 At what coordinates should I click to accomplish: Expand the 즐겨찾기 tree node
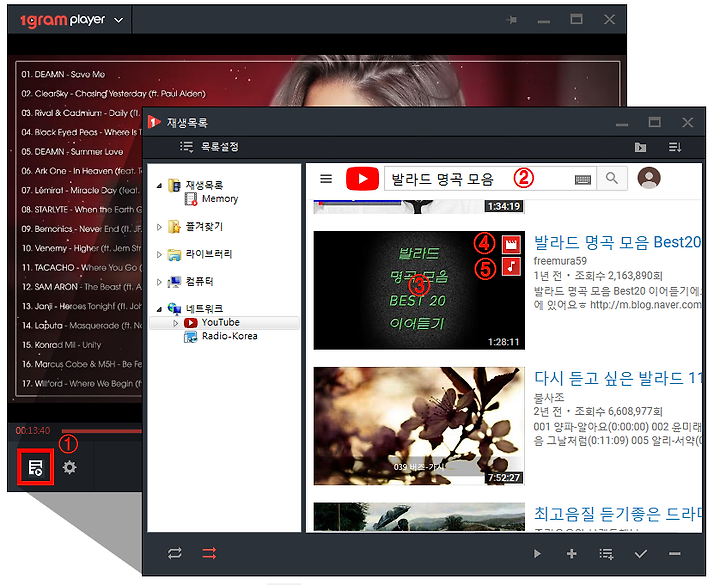[159, 227]
